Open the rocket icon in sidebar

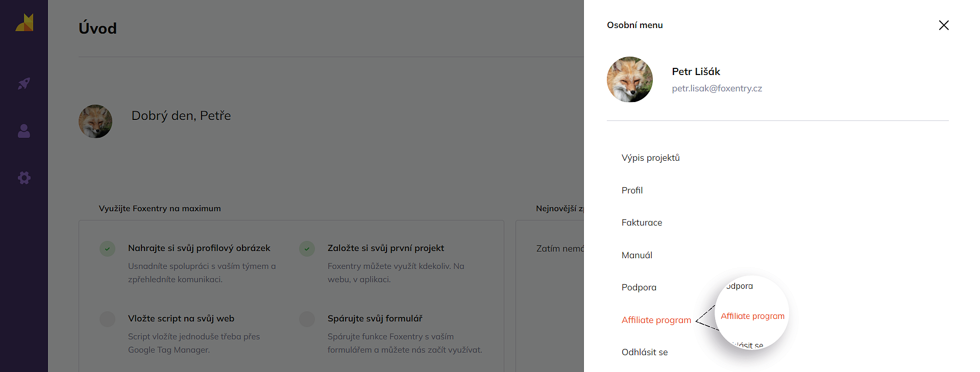(24, 83)
